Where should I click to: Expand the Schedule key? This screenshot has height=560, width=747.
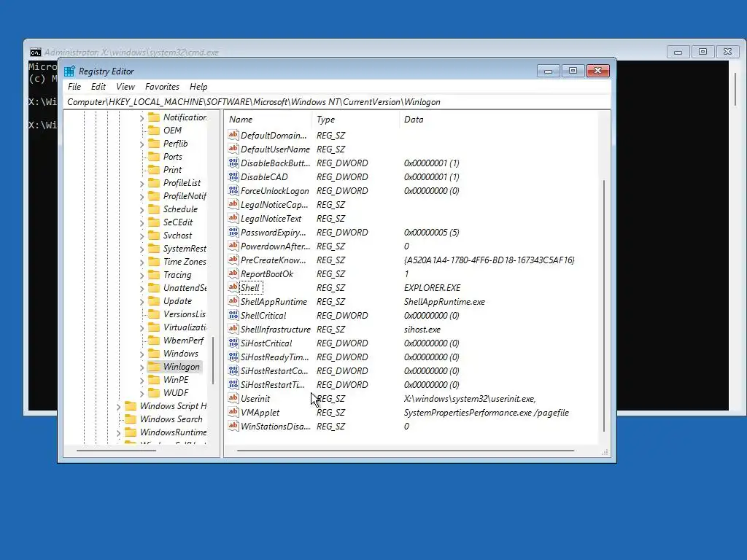142,209
